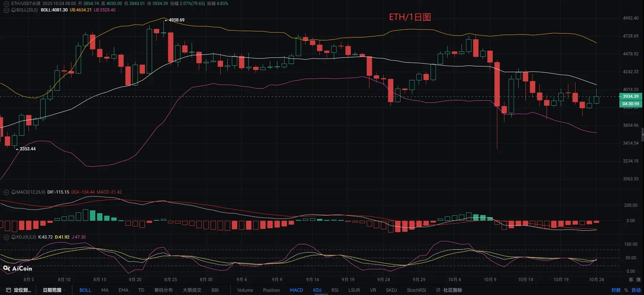This screenshot has width=644, height=295.
Task: Select the StochRSI sub-indicator
Action: pyautogui.click(x=416, y=290)
